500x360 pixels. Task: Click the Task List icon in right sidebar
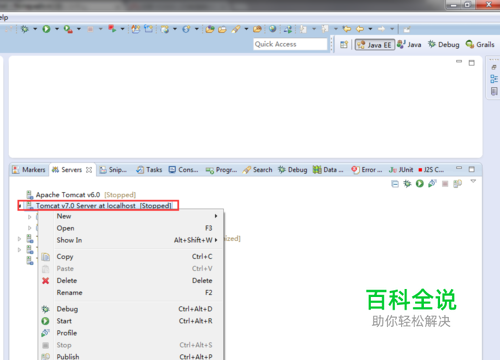click(494, 91)
